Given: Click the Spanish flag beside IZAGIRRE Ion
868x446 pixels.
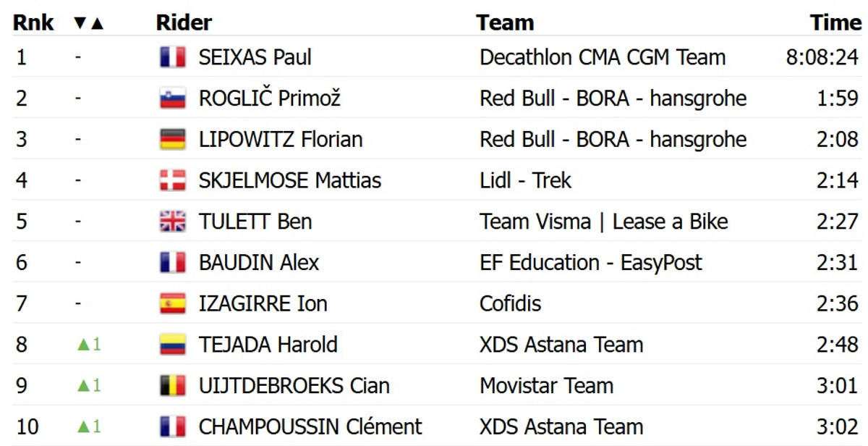Looking at the screenshot, I should (173, 304).
